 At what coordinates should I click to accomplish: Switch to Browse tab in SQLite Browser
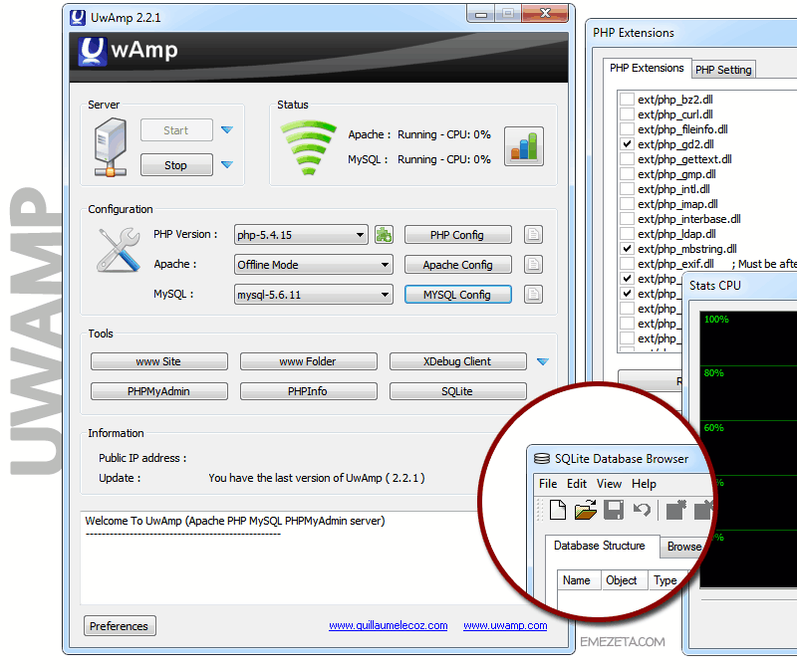point(684,547)
